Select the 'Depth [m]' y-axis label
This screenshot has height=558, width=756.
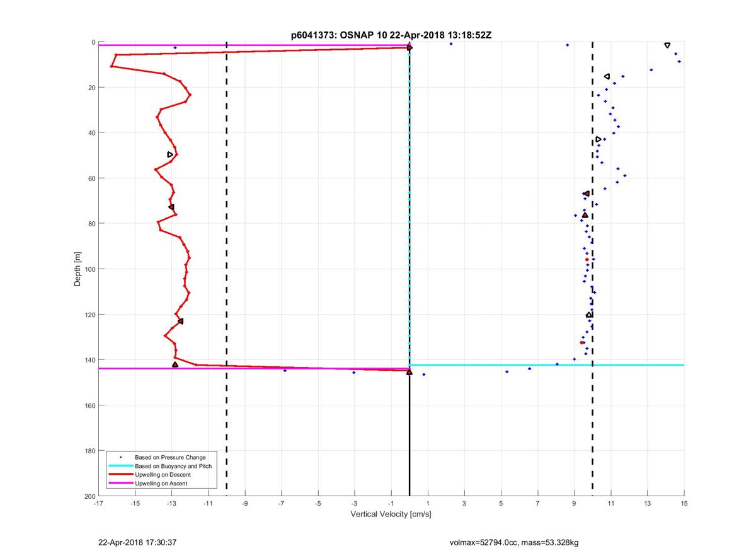coord(77,269)
